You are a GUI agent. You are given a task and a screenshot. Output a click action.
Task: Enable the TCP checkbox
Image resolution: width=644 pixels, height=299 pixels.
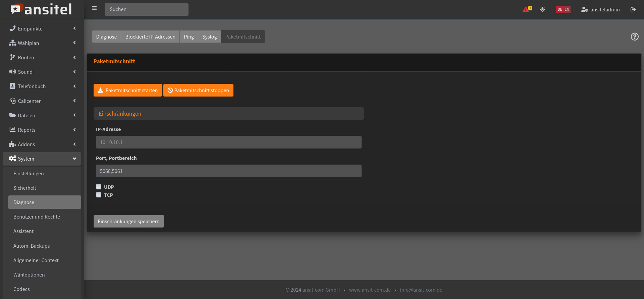point(99,195)
